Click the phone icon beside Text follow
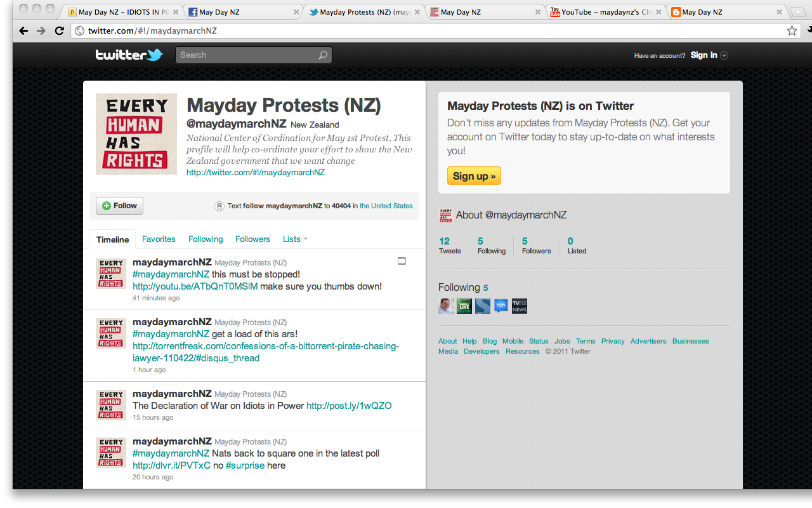Screen dimensions: 812x508 click(x=219, y=206)
